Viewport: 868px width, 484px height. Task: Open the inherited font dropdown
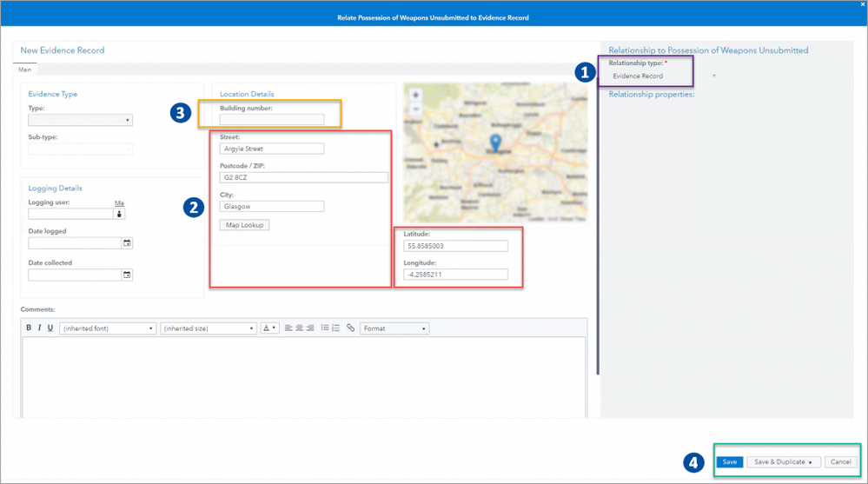coord(108,328)
